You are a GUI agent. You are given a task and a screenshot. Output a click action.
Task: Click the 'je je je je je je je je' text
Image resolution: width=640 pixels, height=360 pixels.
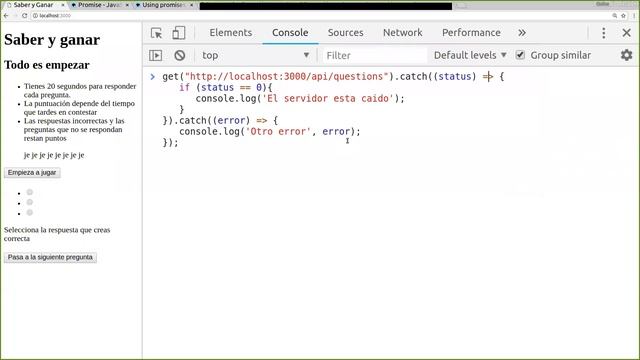(x=54, y=155)
